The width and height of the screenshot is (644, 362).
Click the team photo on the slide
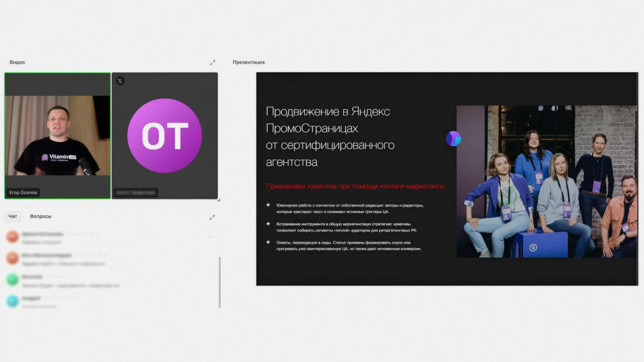click(547, 181)
